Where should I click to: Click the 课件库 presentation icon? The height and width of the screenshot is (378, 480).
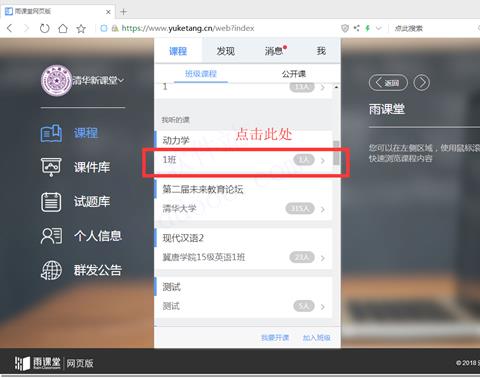51,167
